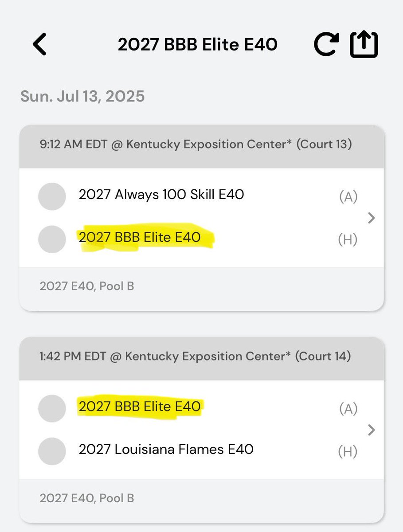
Task: Tap BBB Elite logo in 9:12 AM game
Action: (52, 239)
